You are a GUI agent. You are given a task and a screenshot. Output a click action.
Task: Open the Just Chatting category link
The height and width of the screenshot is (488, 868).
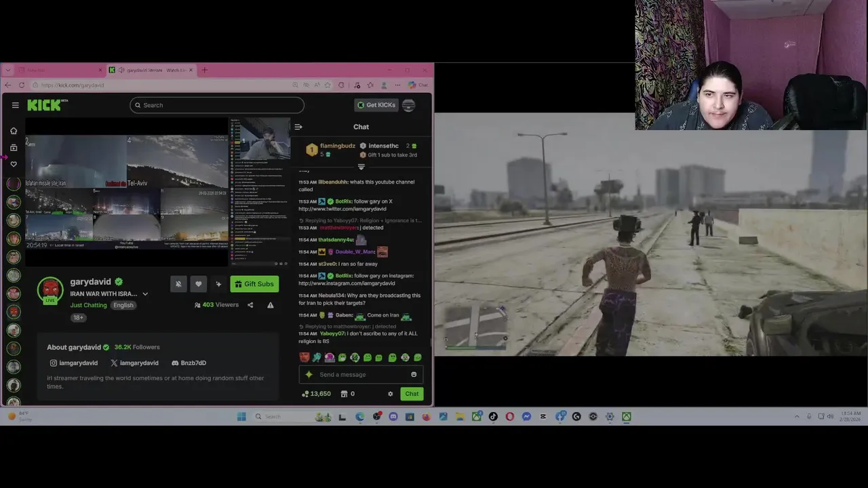[x=89, y=305]
